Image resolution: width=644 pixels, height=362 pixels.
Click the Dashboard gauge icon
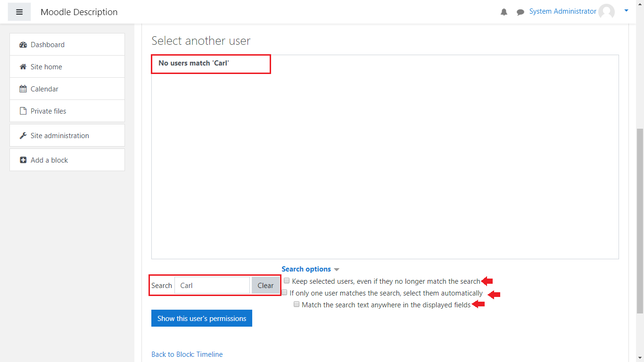(x=23, y=45)
